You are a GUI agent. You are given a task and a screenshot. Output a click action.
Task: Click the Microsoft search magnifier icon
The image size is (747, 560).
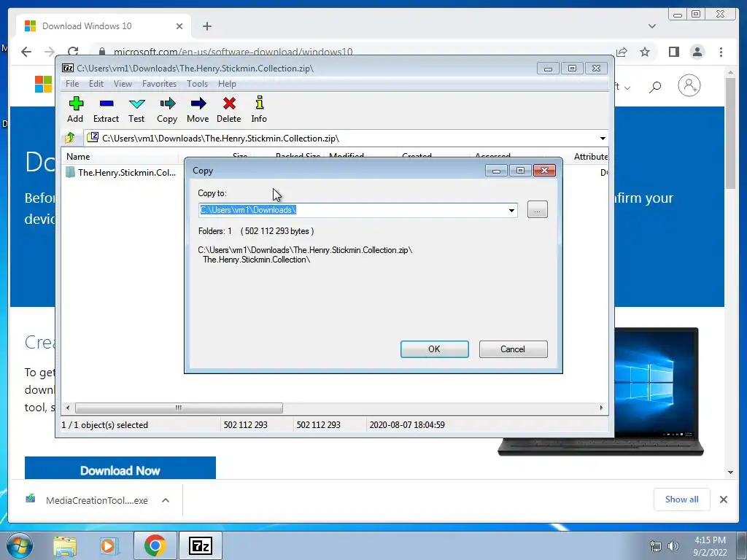point(655,87)
